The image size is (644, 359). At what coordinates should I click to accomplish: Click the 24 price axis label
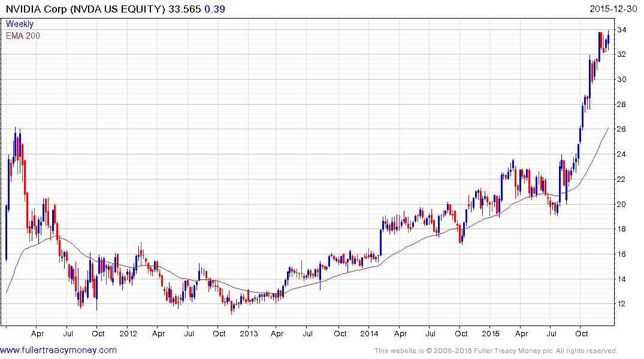click(622, 154)
